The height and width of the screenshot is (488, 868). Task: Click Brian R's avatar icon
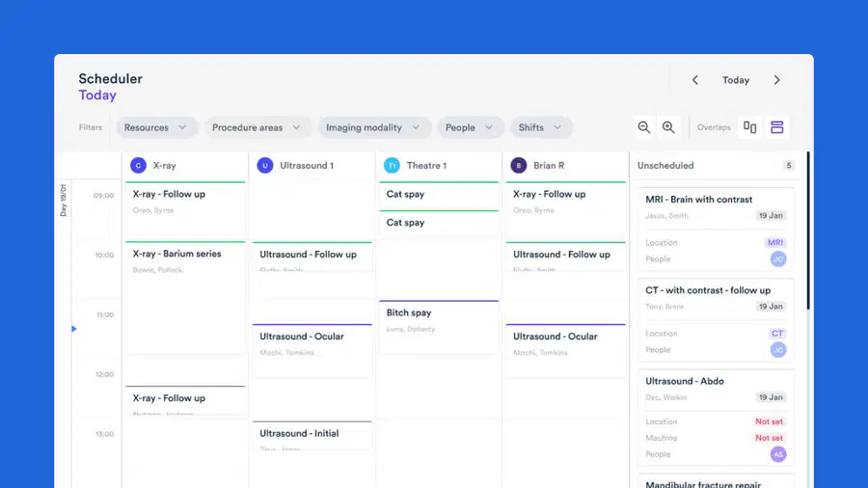[519, 166]
